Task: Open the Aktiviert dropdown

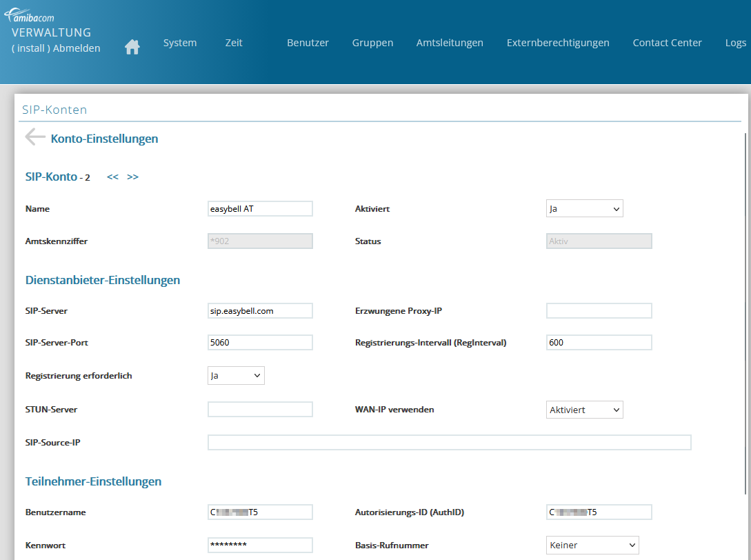Action: pos(584,209)
